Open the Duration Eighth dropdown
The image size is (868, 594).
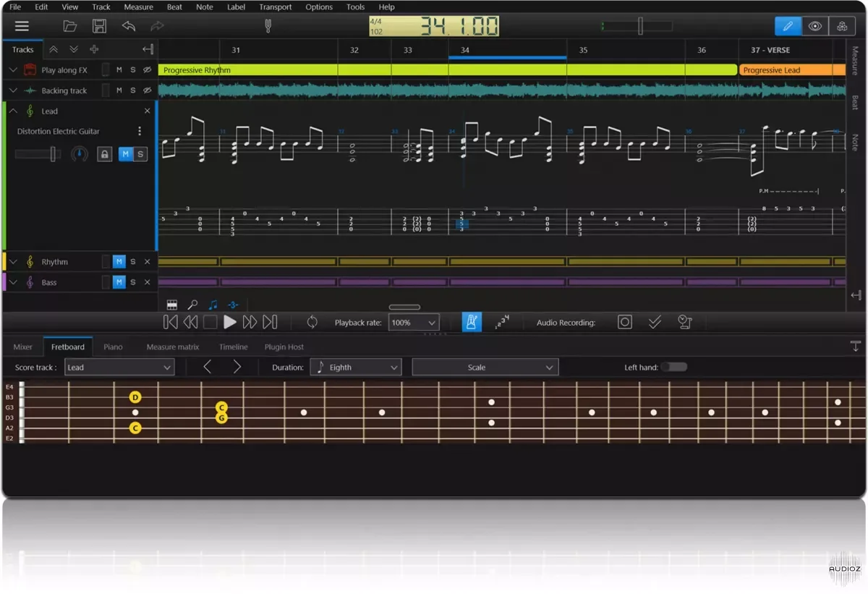pyautogui.click(x=356, y=367)
